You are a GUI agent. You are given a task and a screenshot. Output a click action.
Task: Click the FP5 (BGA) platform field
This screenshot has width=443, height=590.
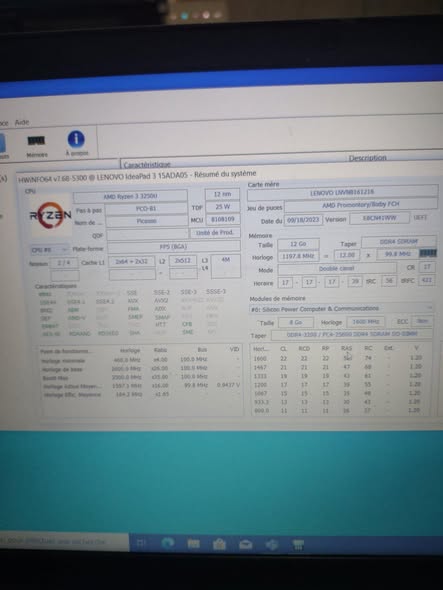click(174, 247)
